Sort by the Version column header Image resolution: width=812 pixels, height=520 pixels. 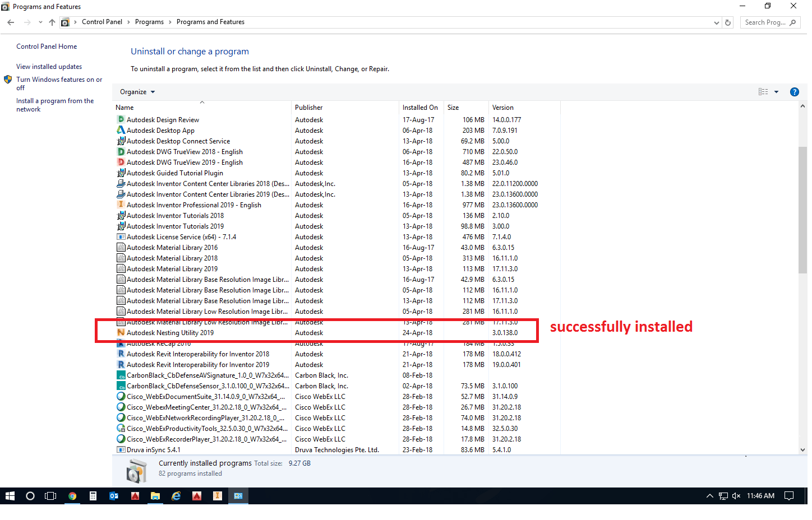(x=524, y=107)
